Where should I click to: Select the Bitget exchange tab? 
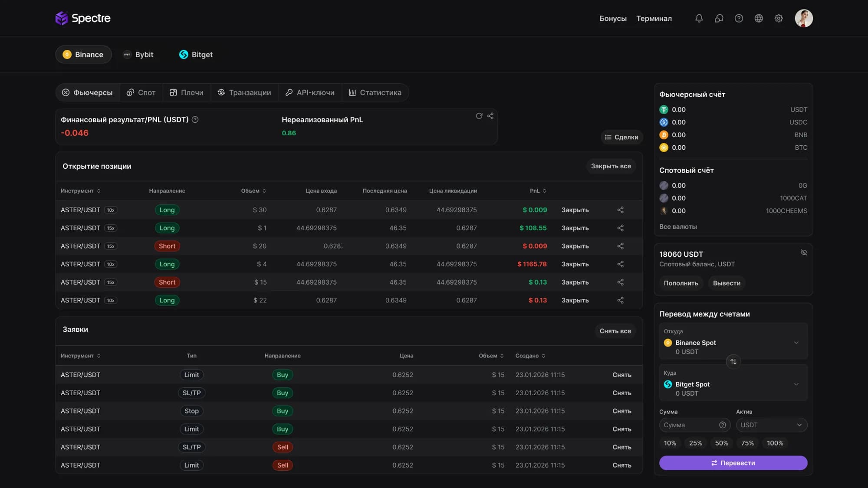click(x=196, y=55)
